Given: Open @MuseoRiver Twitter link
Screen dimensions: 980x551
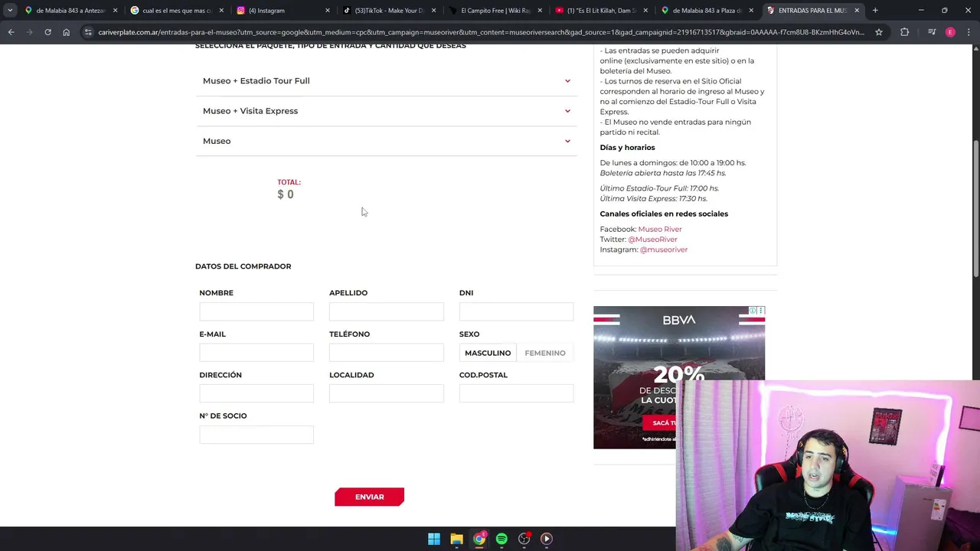Looking at the screenshot, I should 652,240.
